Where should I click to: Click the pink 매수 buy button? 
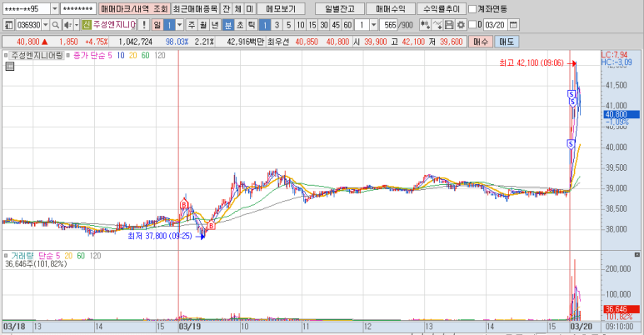click(481, 42)
